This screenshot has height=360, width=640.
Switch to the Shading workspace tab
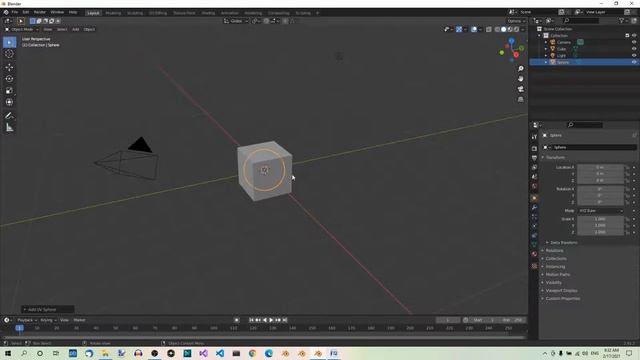(208, 13)
